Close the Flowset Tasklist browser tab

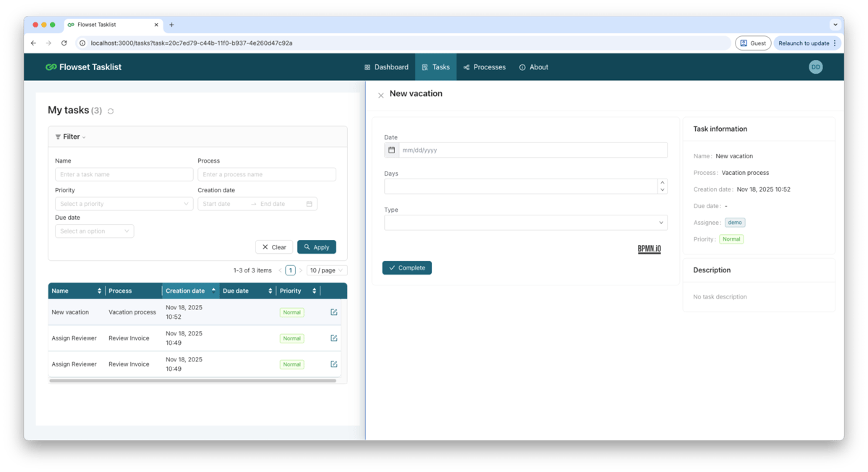pyautogui.click(x=156, y=25)
